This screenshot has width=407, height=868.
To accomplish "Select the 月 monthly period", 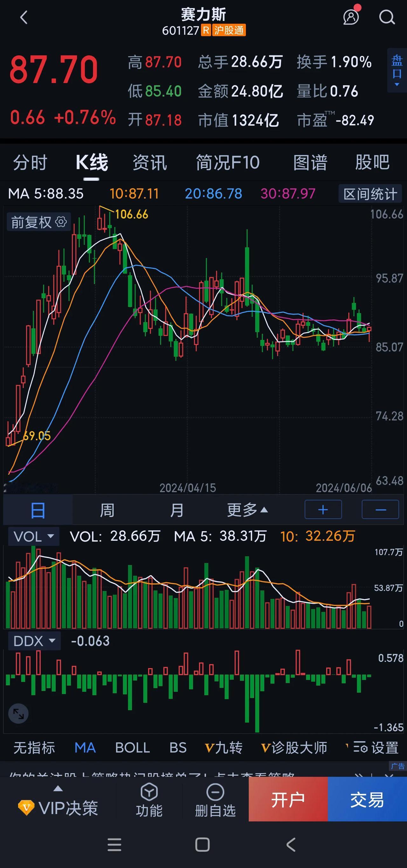I will [x=177, y=510].
